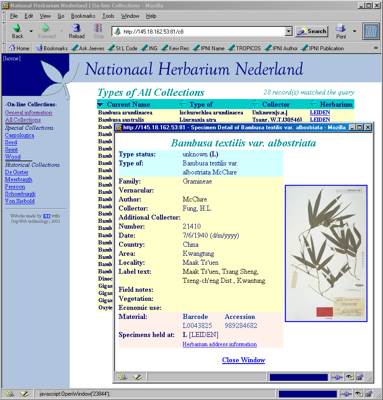383x400 pixels.
Task: Click the security lock icon in main status bar
Action: (x=368, y=394)
